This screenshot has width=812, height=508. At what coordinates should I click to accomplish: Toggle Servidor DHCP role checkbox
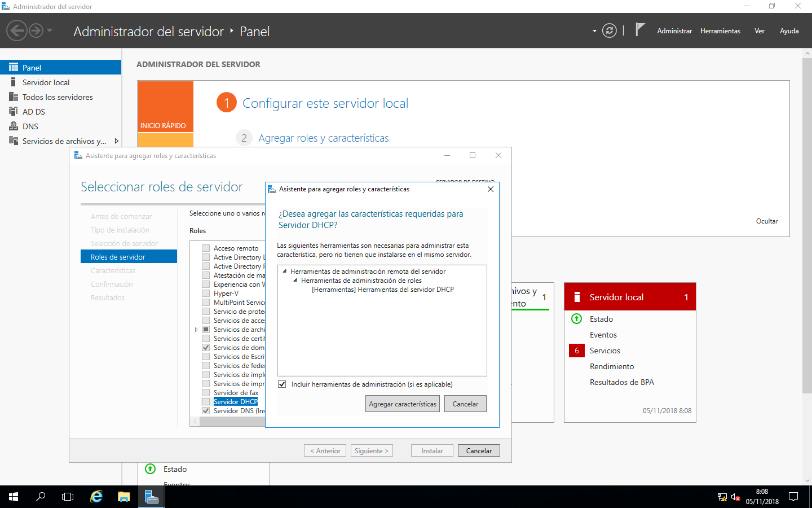pyautogui.click(x=206, y=402)
